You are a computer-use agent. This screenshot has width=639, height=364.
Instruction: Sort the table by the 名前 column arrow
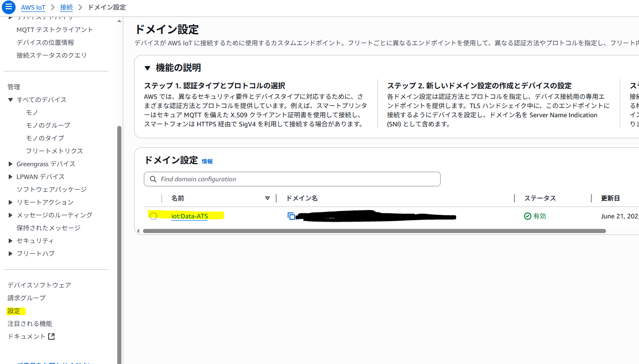point(268,198)
